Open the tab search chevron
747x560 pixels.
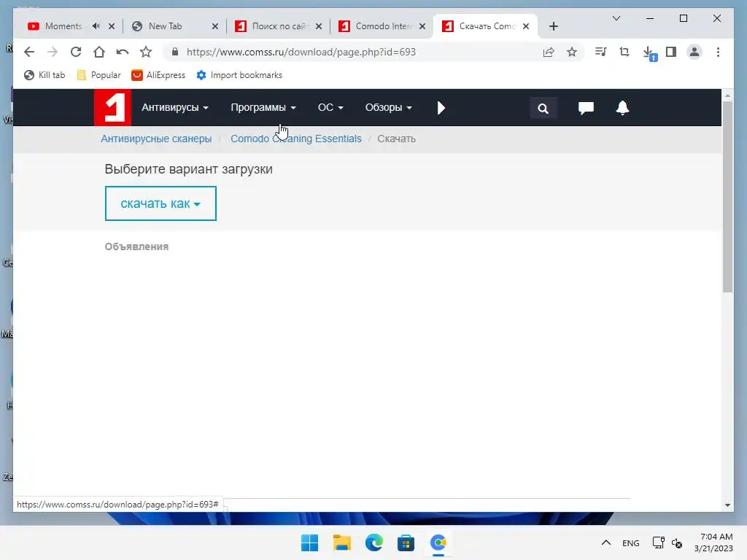tap(616, 18)
